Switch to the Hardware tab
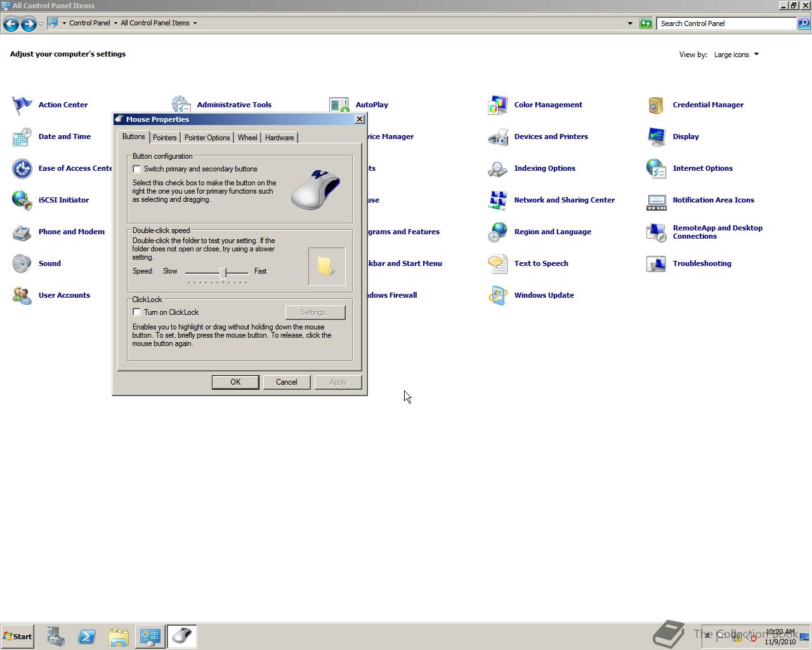This screenshot has width=812, height=650. coord(280,138)
